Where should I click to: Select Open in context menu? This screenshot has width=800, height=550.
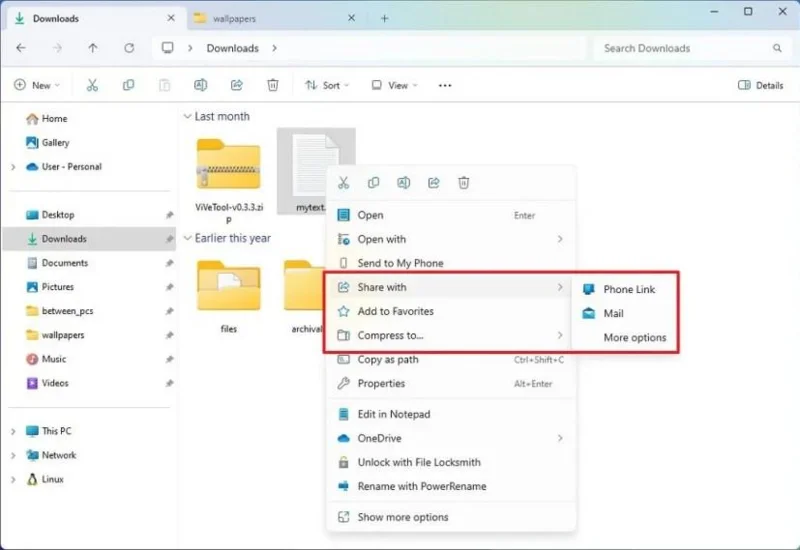(451, 215)
